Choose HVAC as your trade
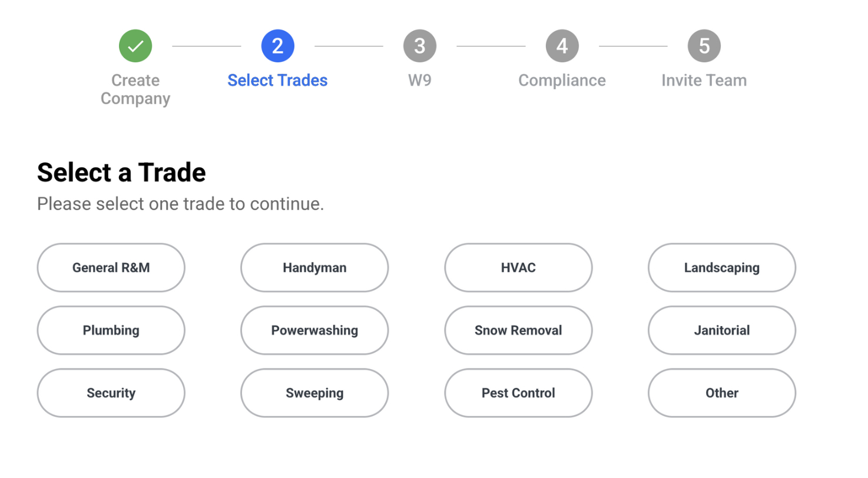This screenshot has width=868, height=478. click(x=518, y=268)
